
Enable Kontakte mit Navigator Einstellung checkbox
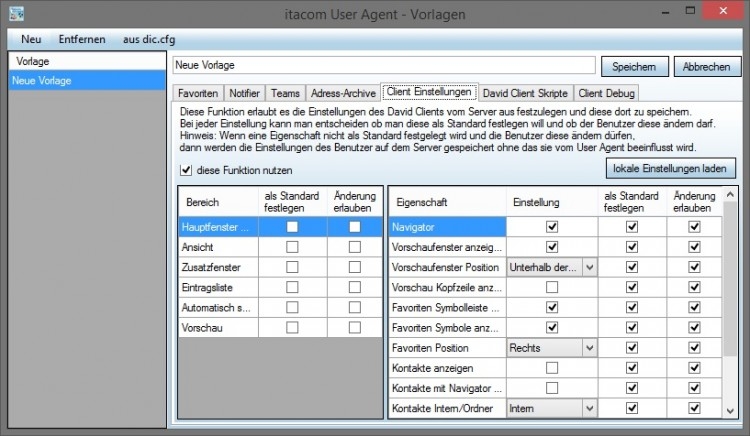point(552,388)
